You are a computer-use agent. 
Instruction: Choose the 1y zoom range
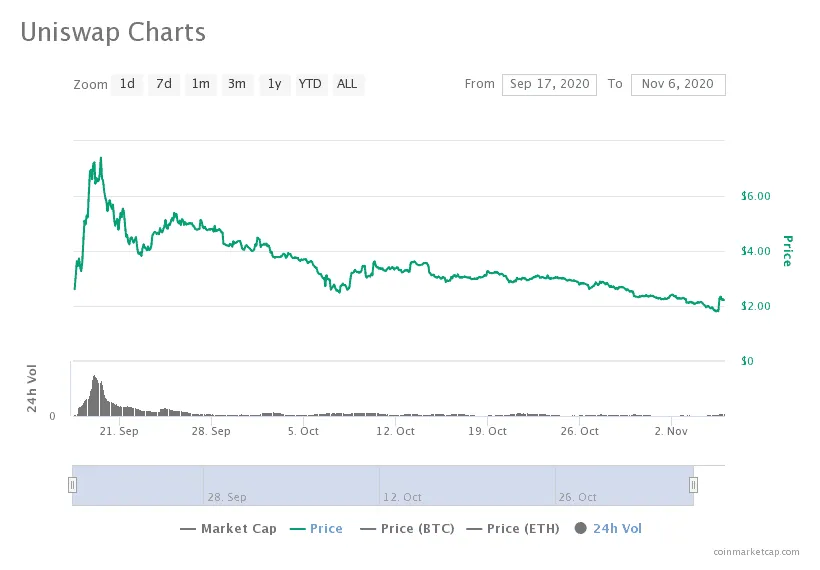(x=274, y=84)
